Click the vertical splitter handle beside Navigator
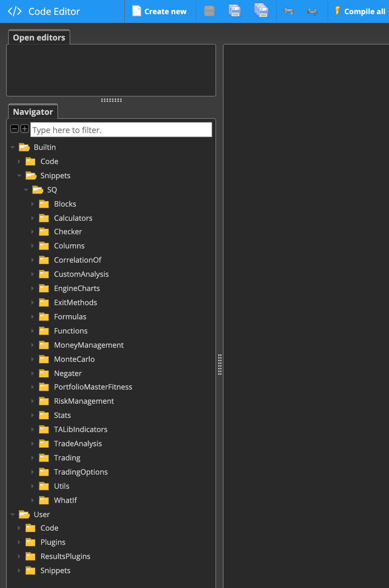 [220, 365]
